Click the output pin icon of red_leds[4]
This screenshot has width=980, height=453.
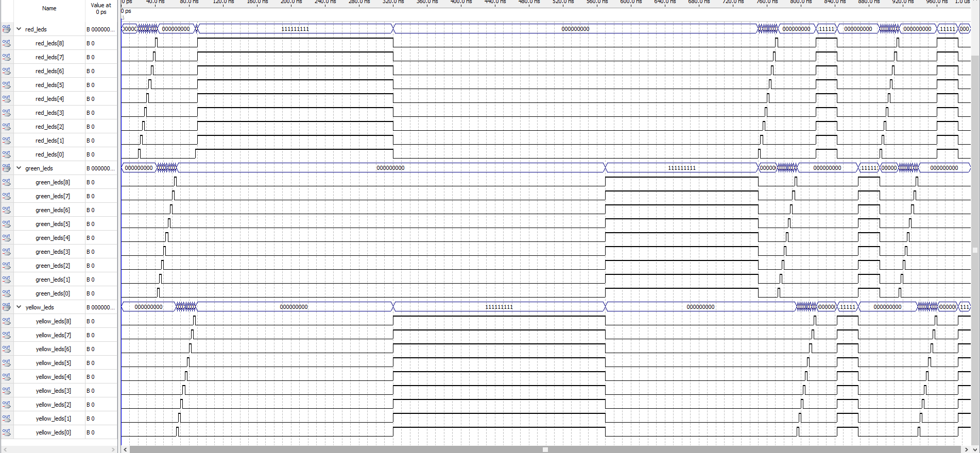click(x=6, y=98)
